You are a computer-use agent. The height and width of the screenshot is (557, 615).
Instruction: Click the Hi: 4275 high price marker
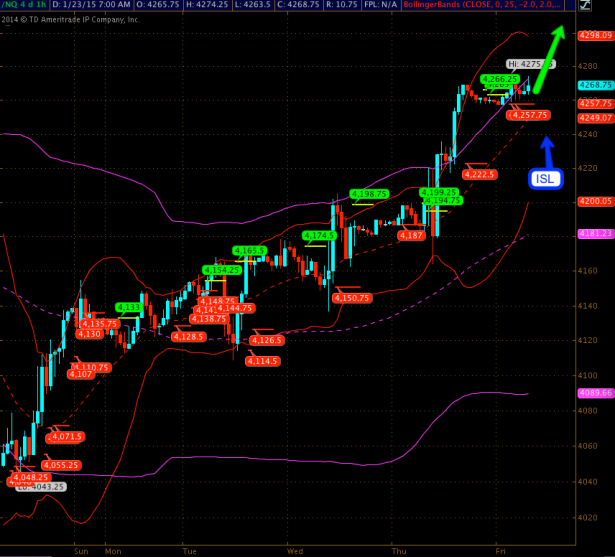pos(529,64)
